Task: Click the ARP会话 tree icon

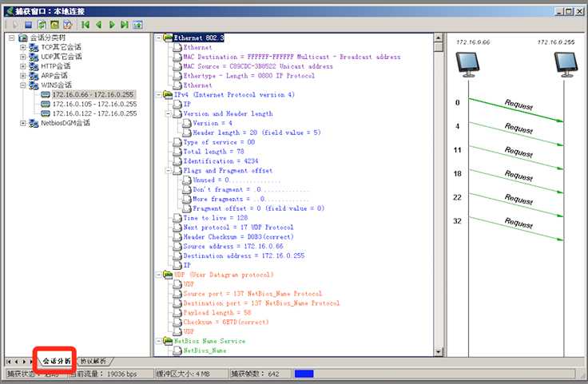Action: 34,76
